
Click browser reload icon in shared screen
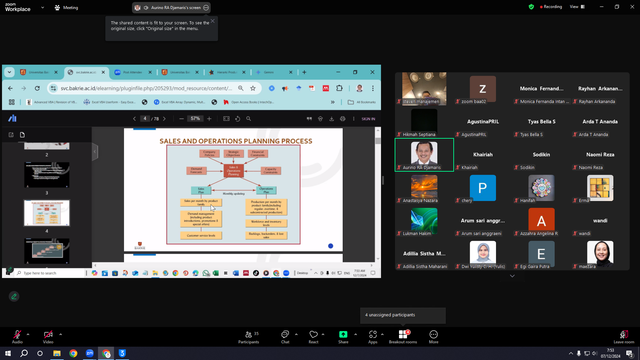tap(37, 88)
